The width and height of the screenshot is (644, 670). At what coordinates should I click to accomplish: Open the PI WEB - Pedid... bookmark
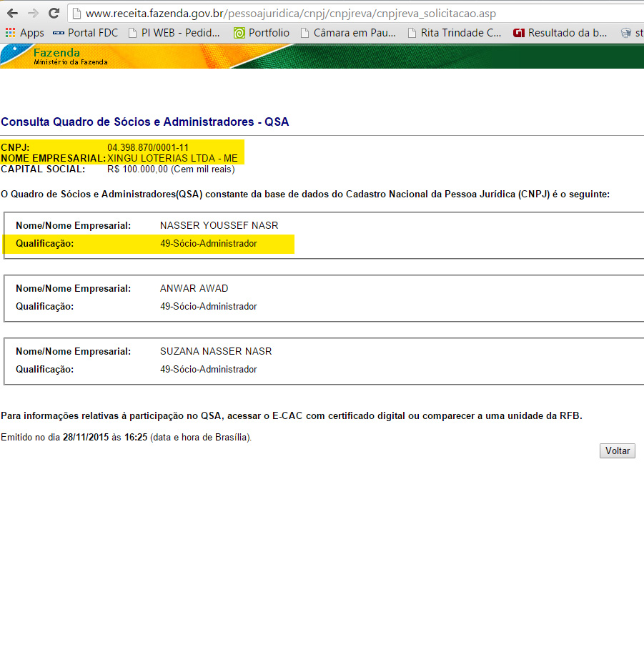point(174,33)
